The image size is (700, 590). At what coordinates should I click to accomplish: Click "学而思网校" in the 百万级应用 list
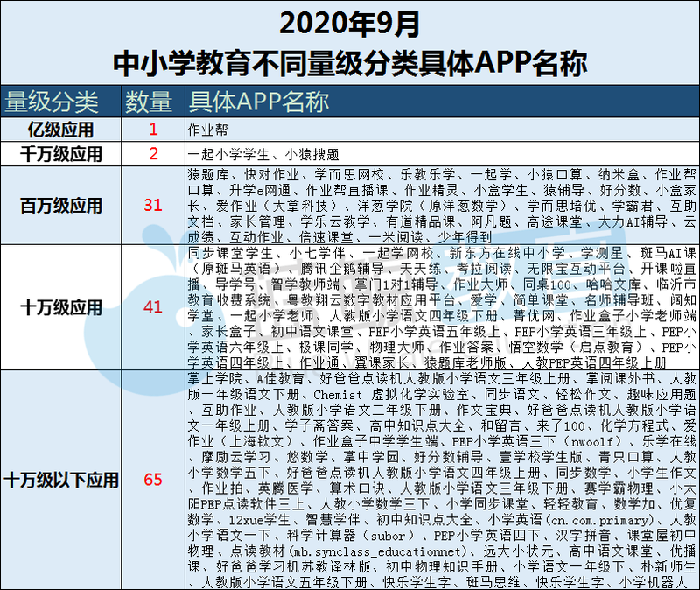coord(349,174)
